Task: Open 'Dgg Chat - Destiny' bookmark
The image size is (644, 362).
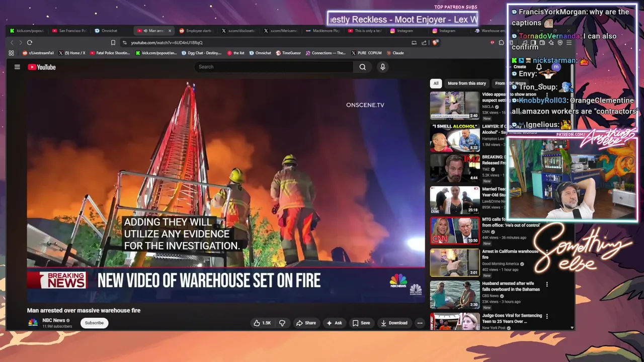Action: pos(201,53)
